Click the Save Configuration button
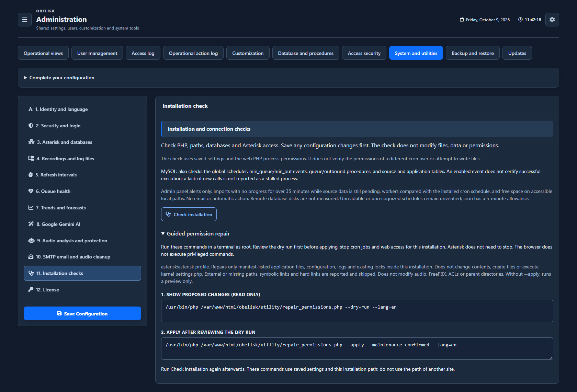Viewport: 577px width, 392px height. 82,313
